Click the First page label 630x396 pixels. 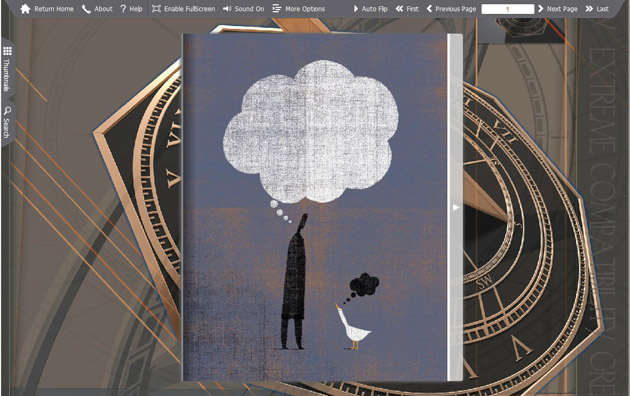[413, 9]
